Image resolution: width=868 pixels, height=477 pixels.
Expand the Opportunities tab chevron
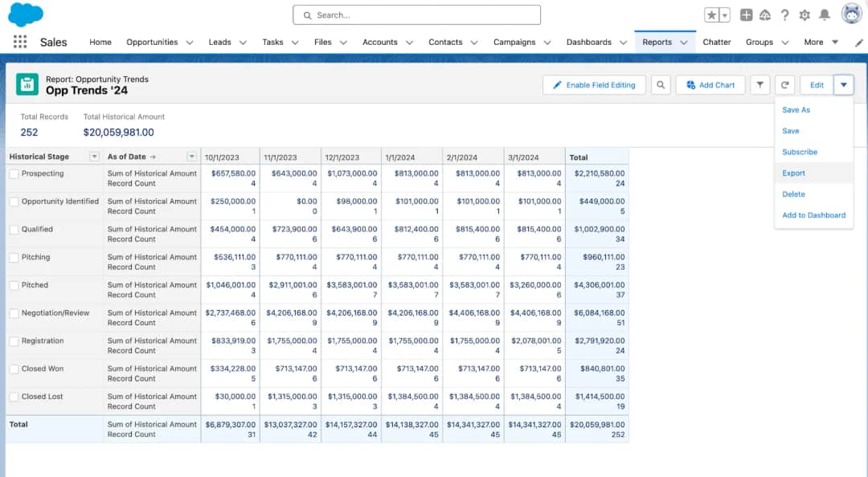pos(190,43)
